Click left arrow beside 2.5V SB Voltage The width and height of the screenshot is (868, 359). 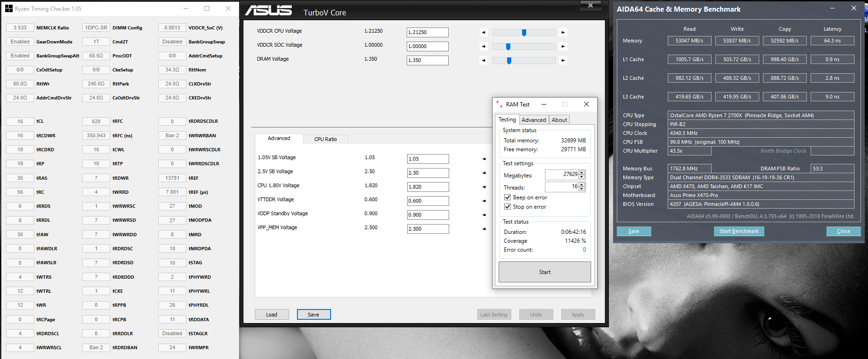484,173
